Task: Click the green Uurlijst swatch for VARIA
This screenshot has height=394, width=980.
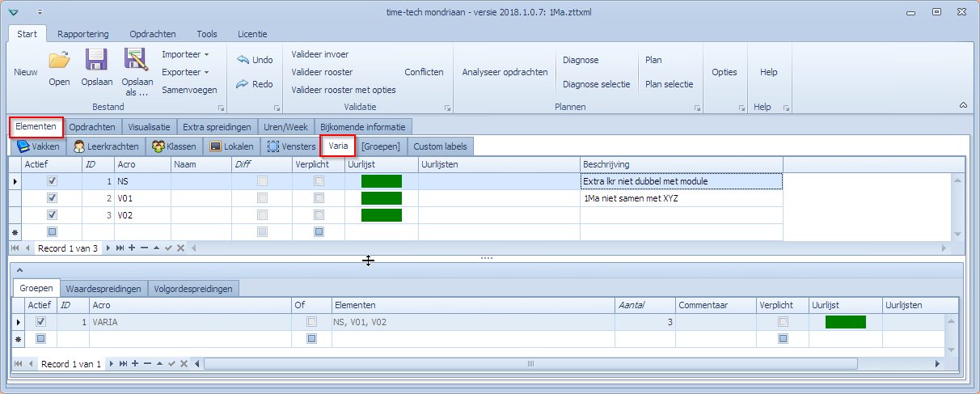Action: 846,322
